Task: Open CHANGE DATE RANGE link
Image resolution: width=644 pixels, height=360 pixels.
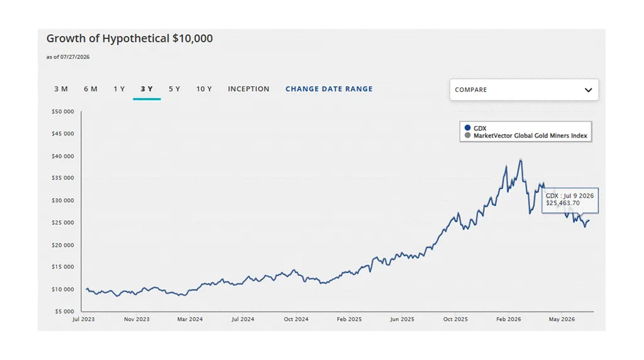Action: [x=329, y=89]
